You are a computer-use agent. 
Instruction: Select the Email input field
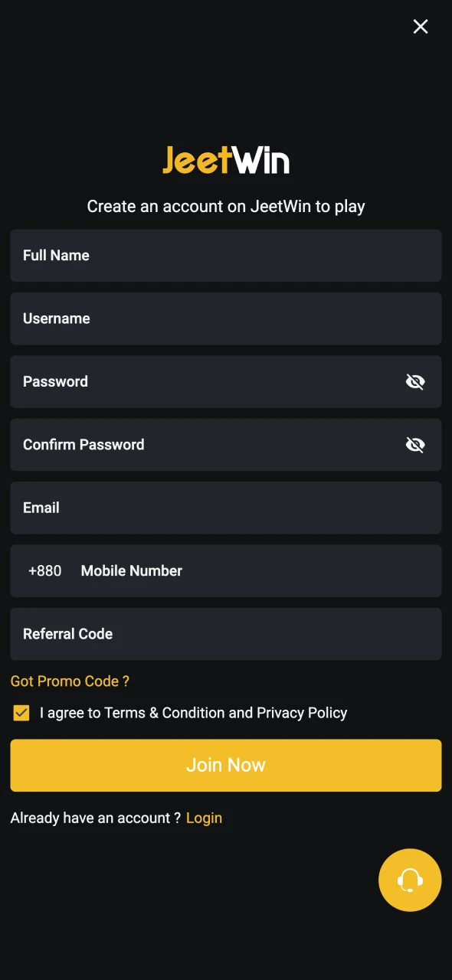226,508
